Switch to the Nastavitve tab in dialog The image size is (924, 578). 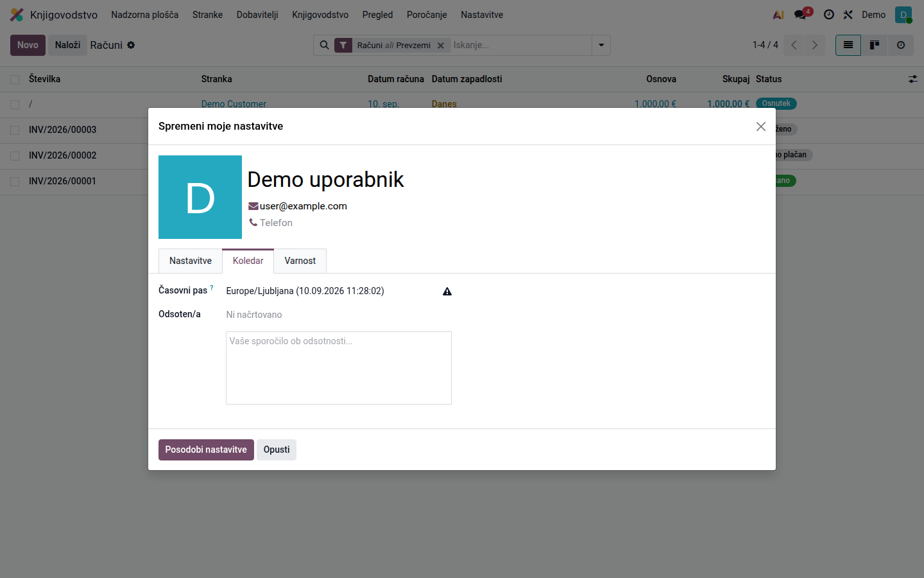click(191, 261)
